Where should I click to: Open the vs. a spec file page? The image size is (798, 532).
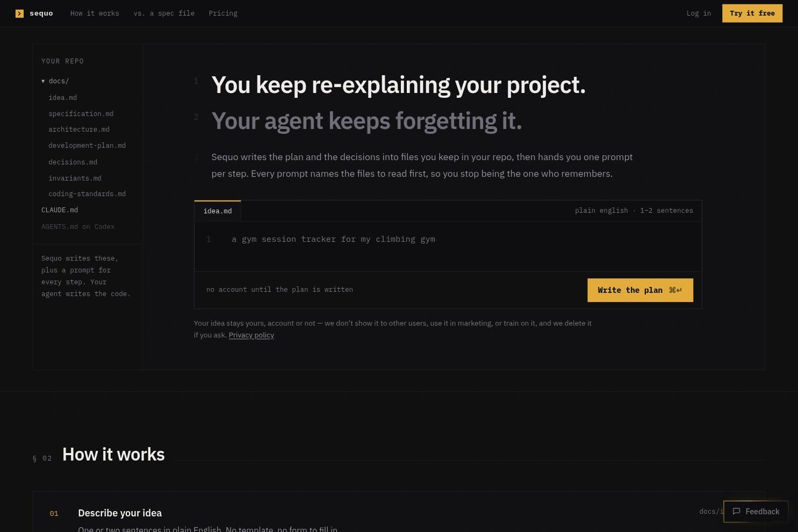[x=164, y=13]
